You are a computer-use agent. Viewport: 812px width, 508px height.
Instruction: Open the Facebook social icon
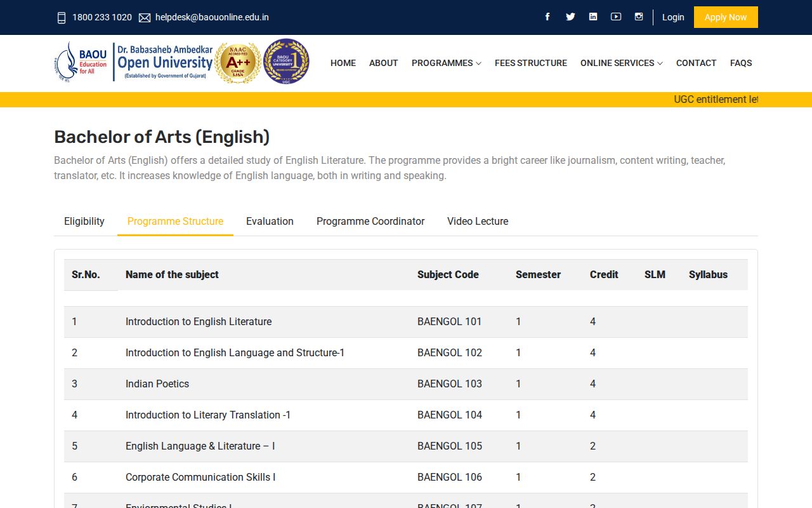click(x=547, y=17)
